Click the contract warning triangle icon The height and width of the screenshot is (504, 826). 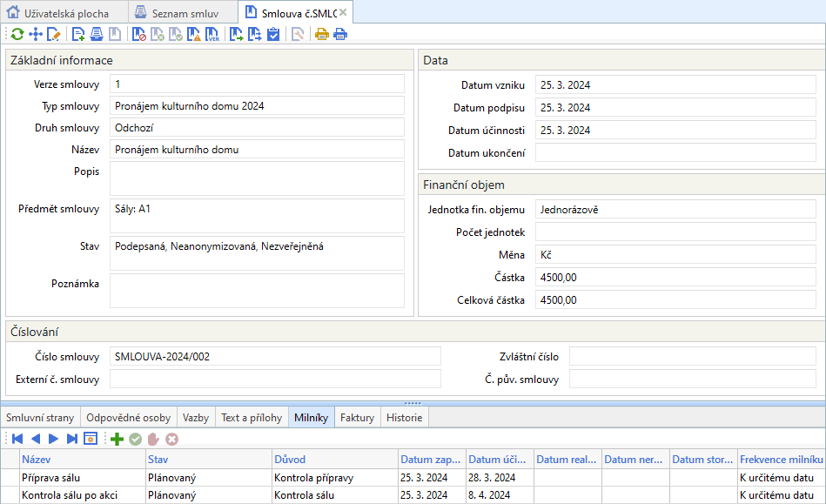[x=194, y=35]
